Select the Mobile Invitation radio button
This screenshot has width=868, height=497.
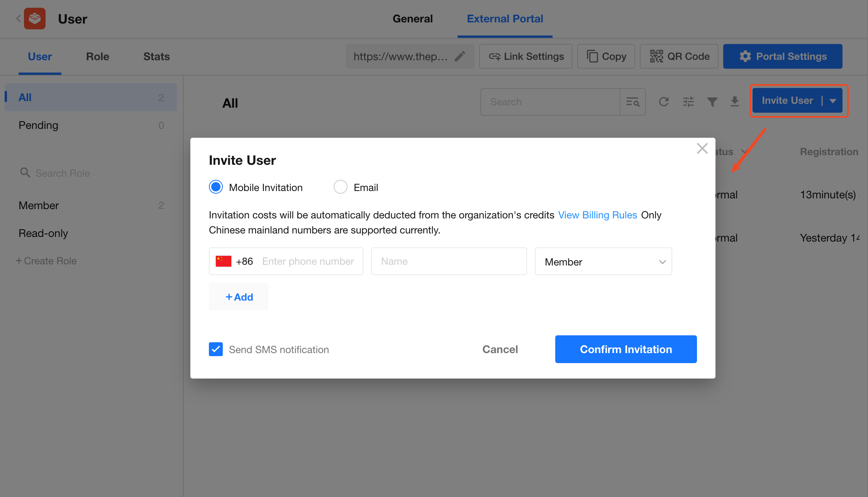pyautogui.click(x=216, y=187)
